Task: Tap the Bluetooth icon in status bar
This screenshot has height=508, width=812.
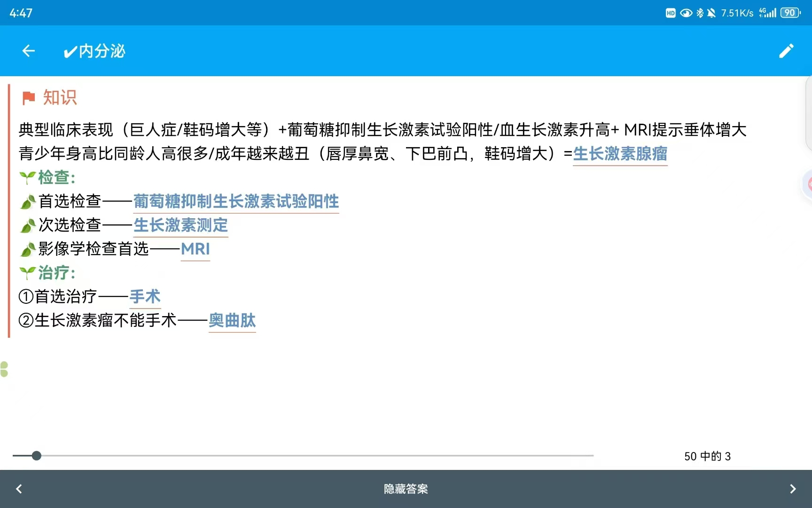Action: click(700, 13)
